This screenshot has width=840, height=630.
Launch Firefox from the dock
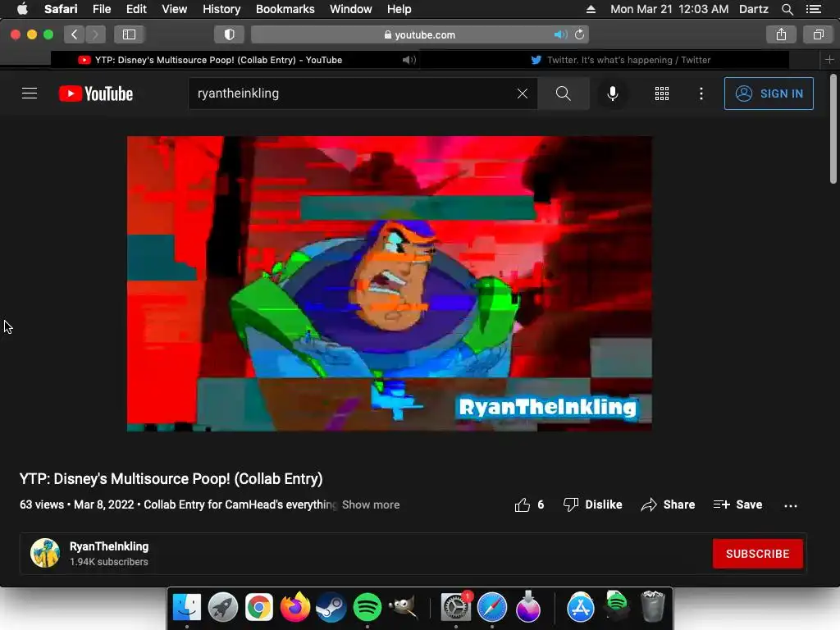295,607
